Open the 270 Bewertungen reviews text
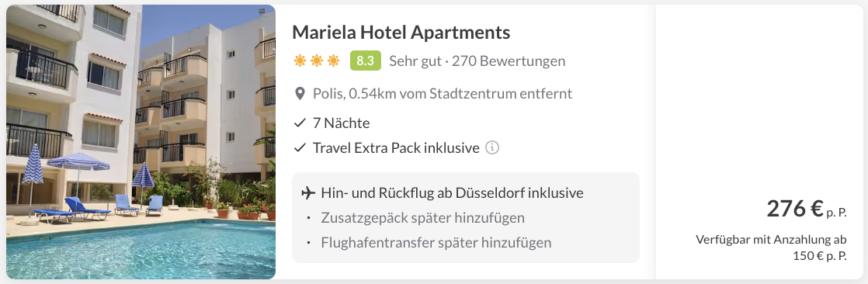This screenshot has width=868, height=284. pos(509,61)
